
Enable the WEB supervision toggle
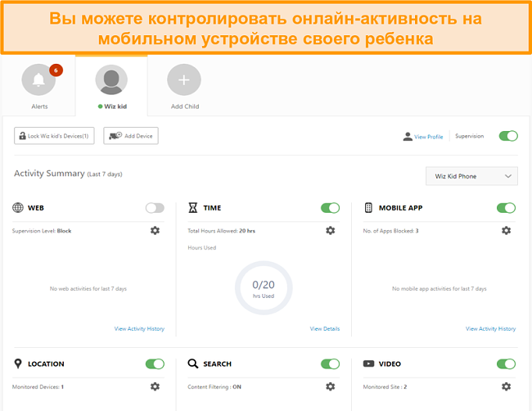point(155,208)
